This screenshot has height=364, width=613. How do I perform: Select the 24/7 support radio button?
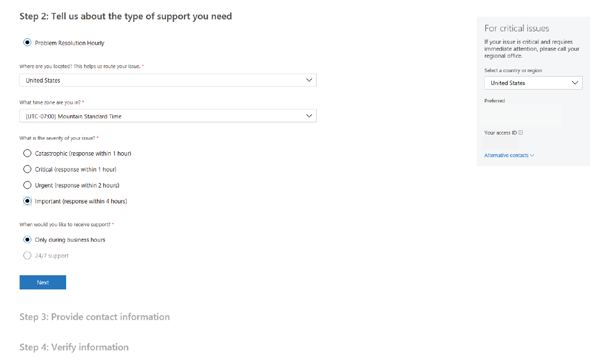(28, 256)
